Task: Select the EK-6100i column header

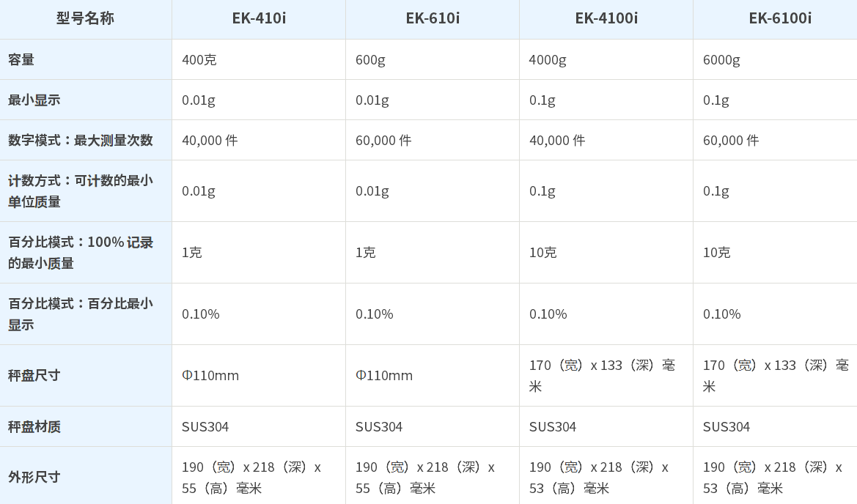Action: (x=780, y=18)
